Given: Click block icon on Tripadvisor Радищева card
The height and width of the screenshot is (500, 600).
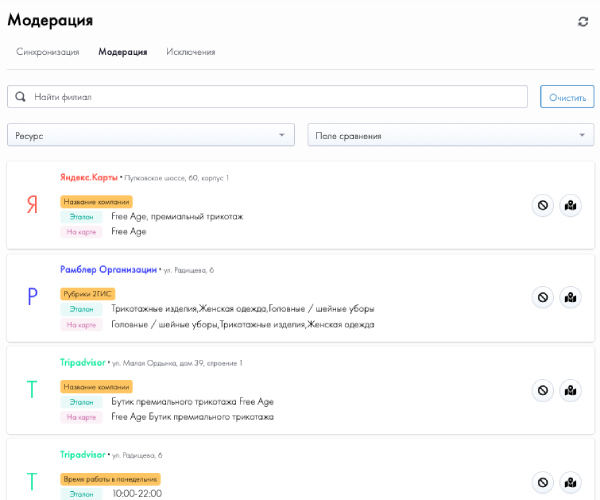Looking at the screenshot, I should click(543, 482).
